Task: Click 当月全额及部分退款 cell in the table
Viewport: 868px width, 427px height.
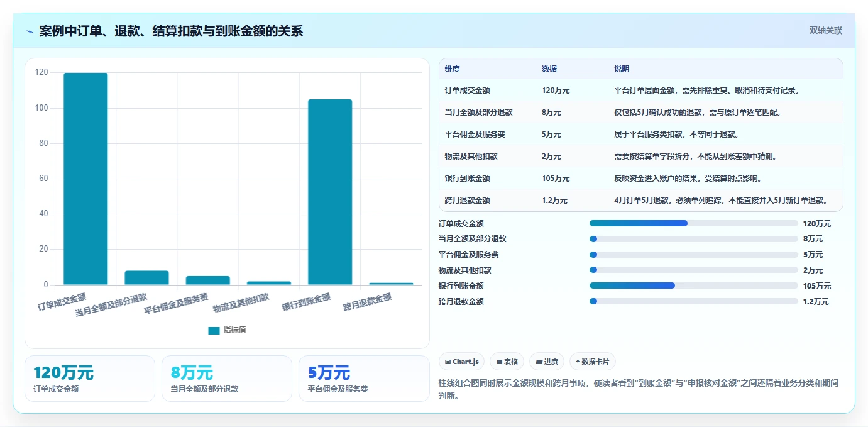Action: [x=478, y=113]
